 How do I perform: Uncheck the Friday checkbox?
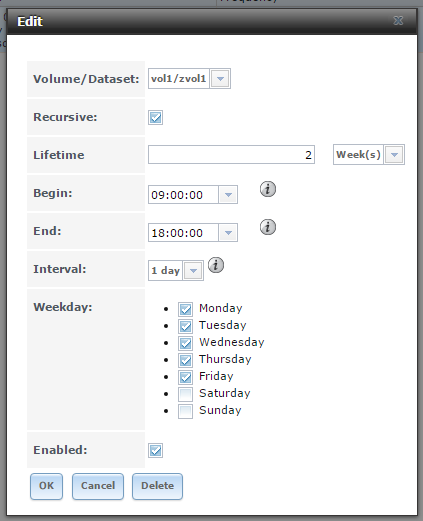[x=185, y=377]
